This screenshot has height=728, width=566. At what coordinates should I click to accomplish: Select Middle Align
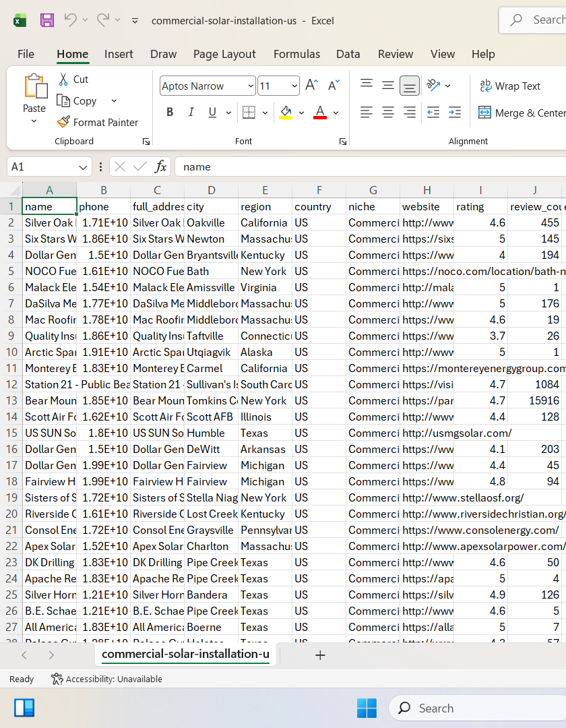point(388,85)
